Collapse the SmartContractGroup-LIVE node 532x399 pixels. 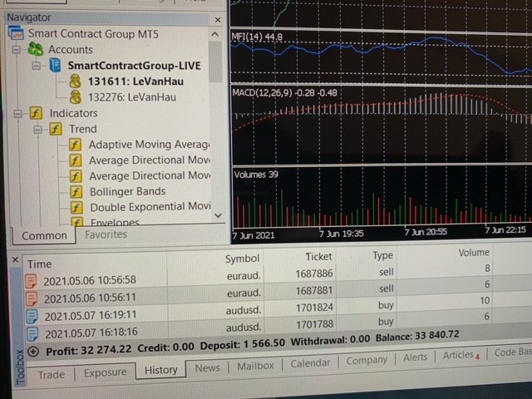[36, 66]
